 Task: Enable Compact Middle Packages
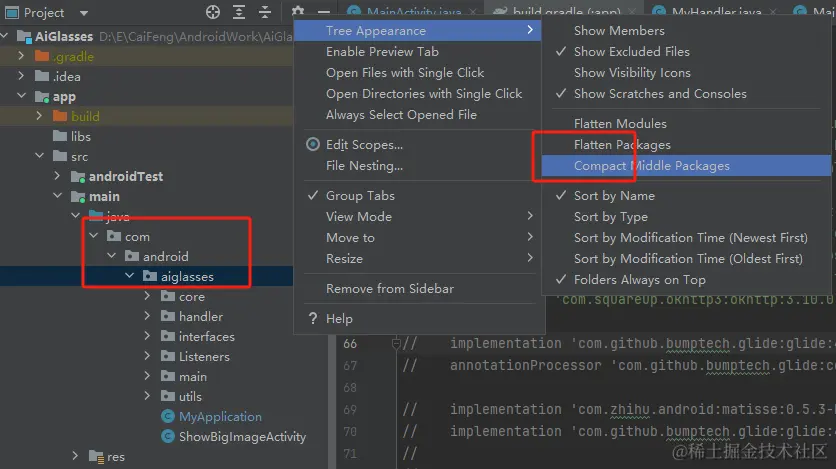[x=686, y=166]
